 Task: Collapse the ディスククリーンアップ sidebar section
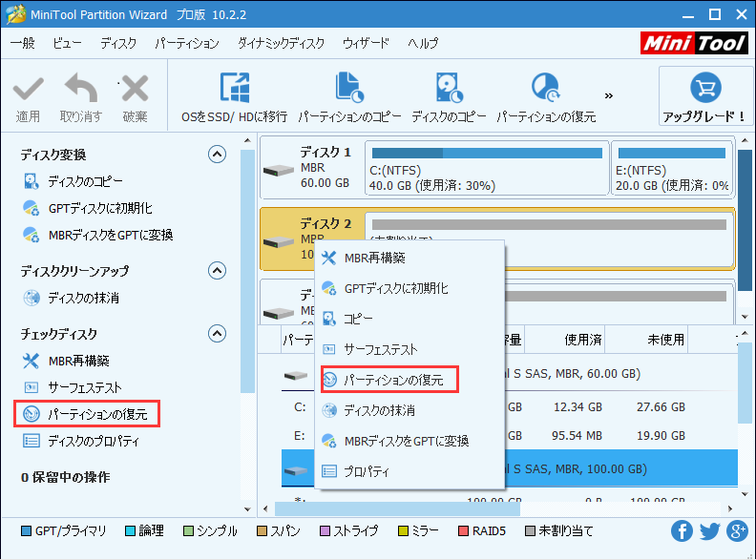point(217,270)
